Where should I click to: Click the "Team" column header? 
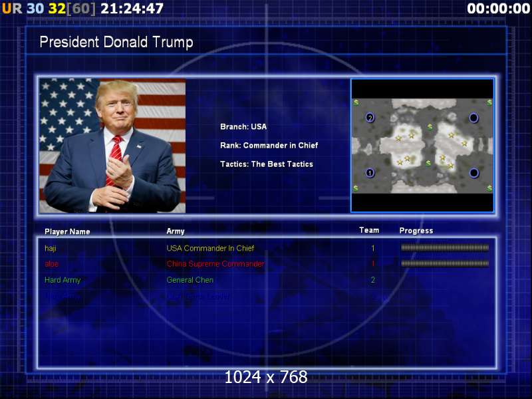click(x=369, y=230)
